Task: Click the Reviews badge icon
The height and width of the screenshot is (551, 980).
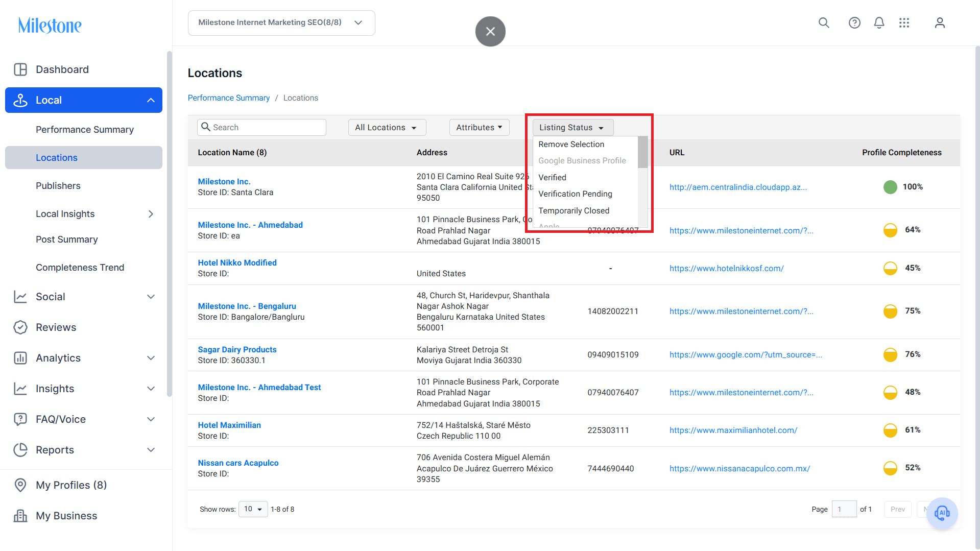Action: (x=20, y=327)
